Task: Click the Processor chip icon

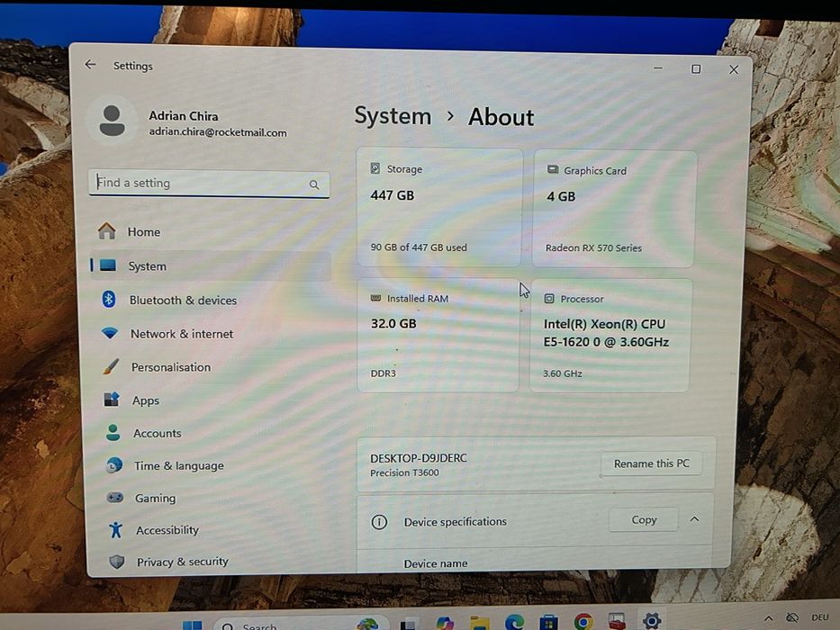Action: 549,299
